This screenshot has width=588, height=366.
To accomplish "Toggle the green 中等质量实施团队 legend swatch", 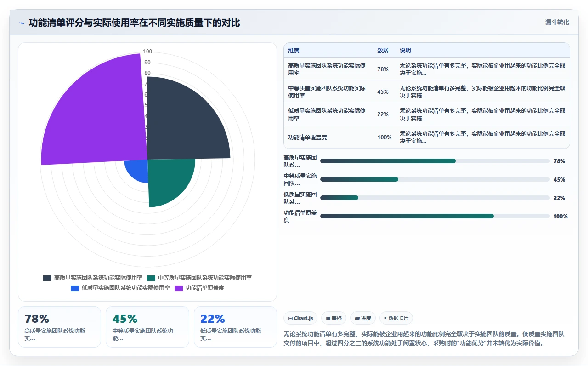I will (151, 278).
